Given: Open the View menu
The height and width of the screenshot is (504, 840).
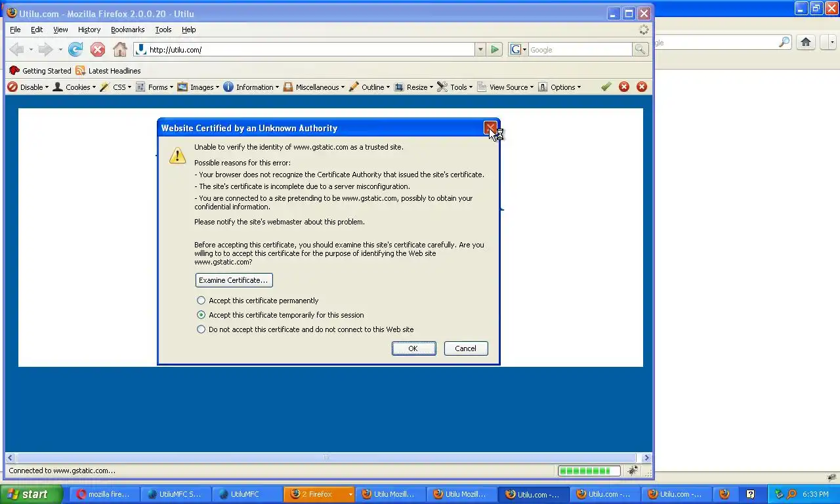Looking at the screenshot, I should [x=60, y=30].
